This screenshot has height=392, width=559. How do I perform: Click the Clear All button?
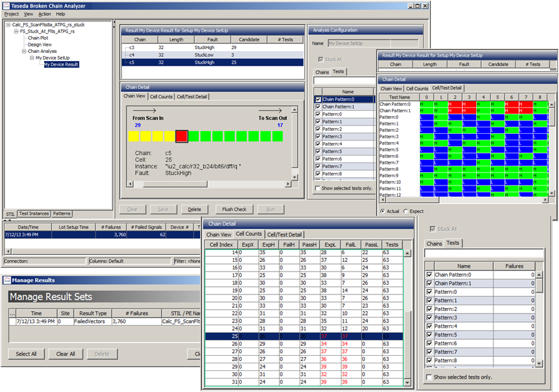66,354
